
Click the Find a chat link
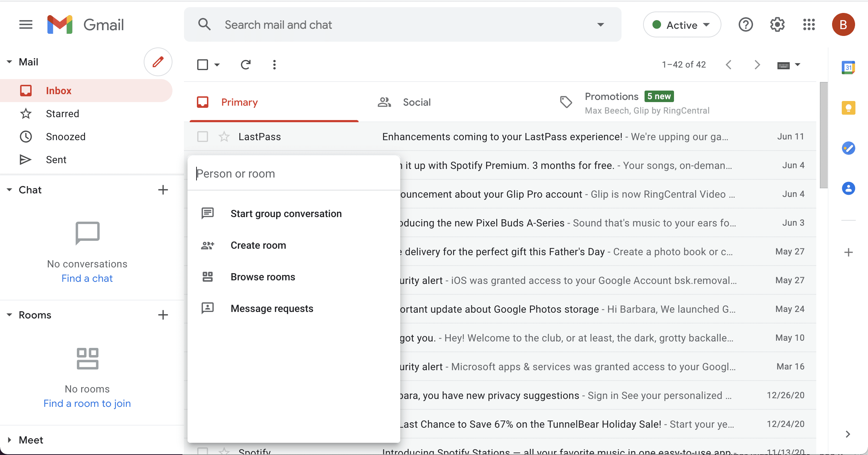pos(87,278)
